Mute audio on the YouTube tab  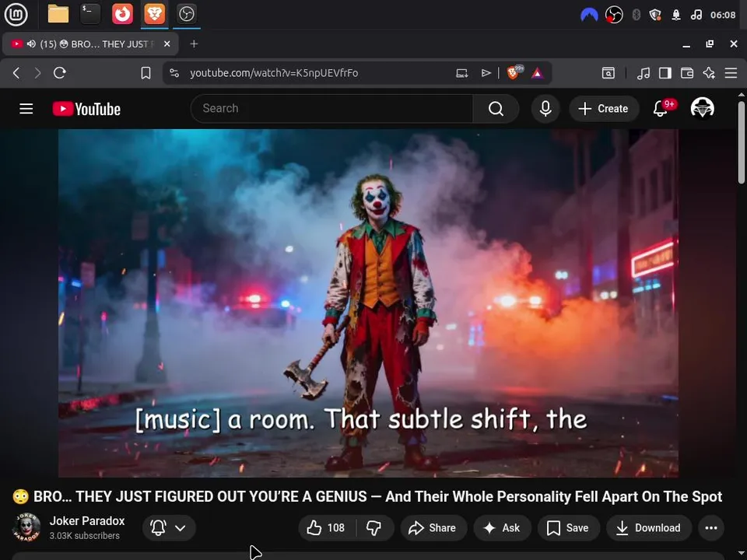[31, 44]
